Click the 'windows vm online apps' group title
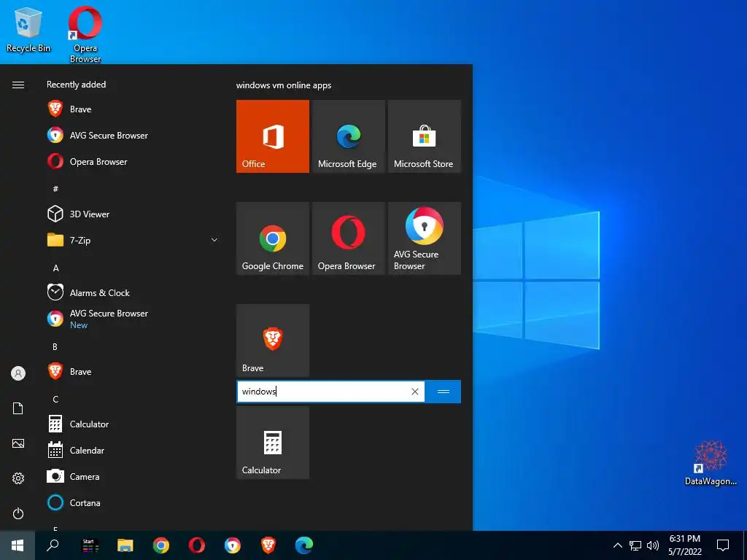The height and width of the screenshot is (560, 747). click(x=284, y=85)
